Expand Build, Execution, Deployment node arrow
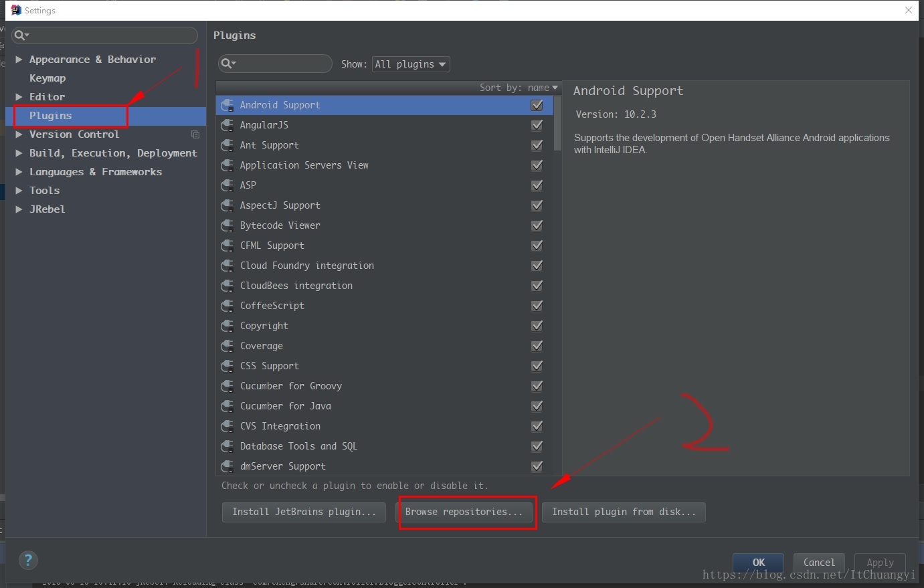This screenshot has width=924, height=588. pyautogui.click(x=19, y=153)
